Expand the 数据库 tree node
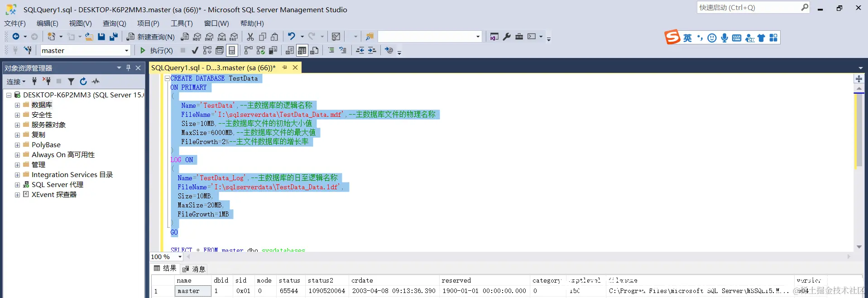The width and height of the screenshot is (868, 298). (x=17, y=105)
